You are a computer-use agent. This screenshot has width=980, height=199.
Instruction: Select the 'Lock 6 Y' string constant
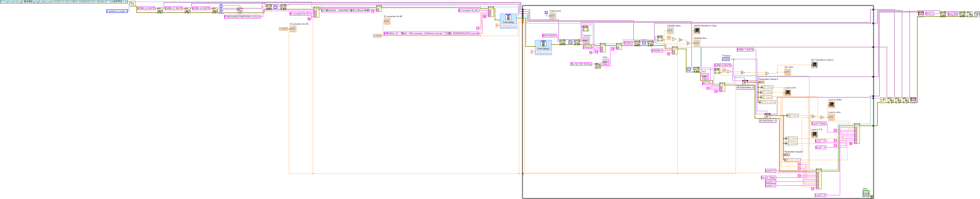pyautogui.click(x=770, y=185)
